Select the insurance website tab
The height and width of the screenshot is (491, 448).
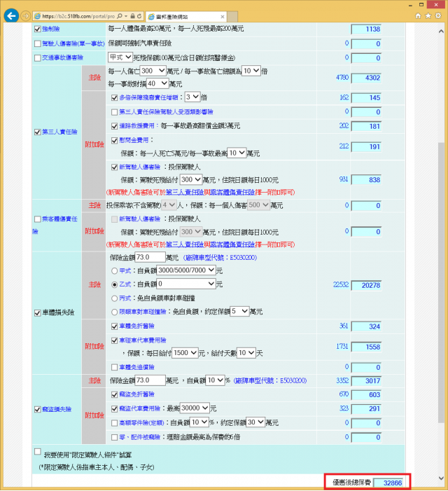tap(185, 17)
